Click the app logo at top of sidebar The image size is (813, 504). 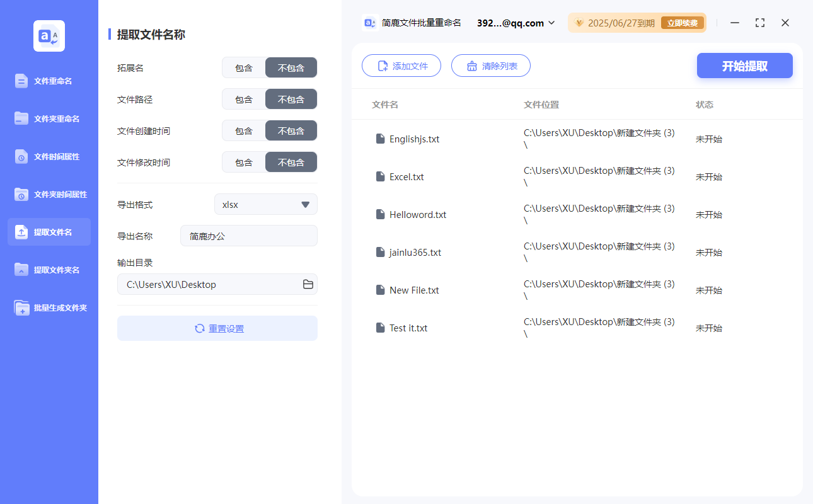[49, 36]
